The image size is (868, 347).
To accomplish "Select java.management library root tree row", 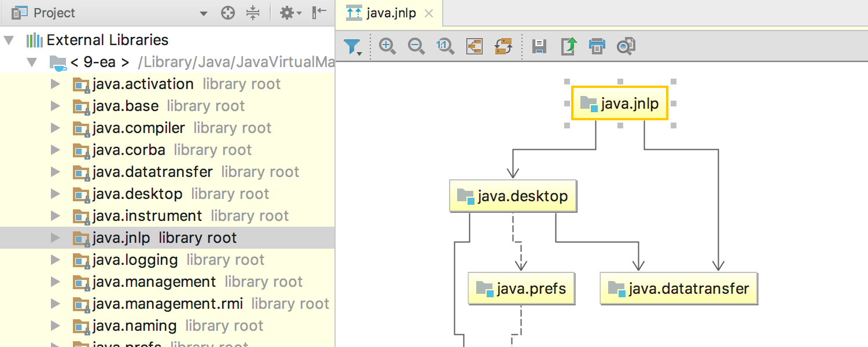I will pyautogui.click(x=167, y=282).
